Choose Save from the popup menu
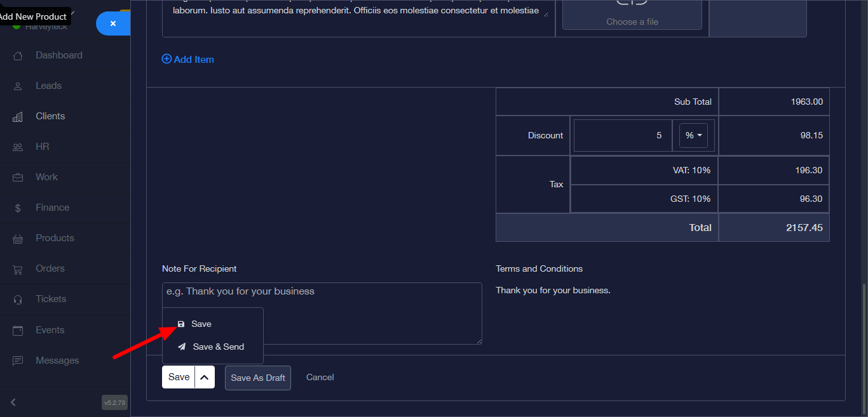The width and height of the screenshot is (868, 417). point(201,324)
